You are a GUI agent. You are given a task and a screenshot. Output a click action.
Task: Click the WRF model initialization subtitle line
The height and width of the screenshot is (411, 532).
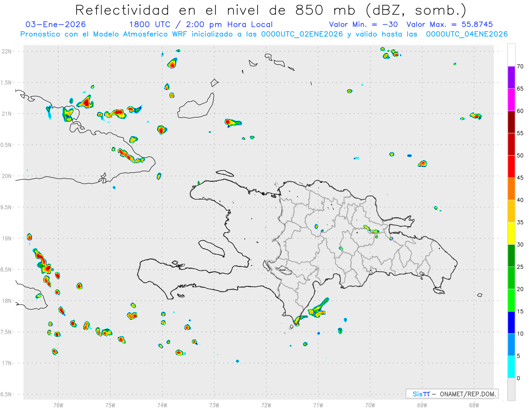(264, 34)
